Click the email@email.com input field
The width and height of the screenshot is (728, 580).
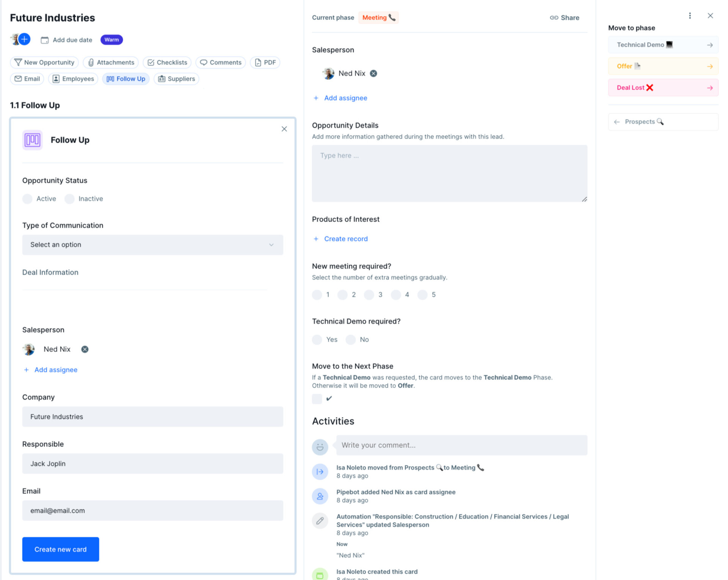tap(152, 511)
